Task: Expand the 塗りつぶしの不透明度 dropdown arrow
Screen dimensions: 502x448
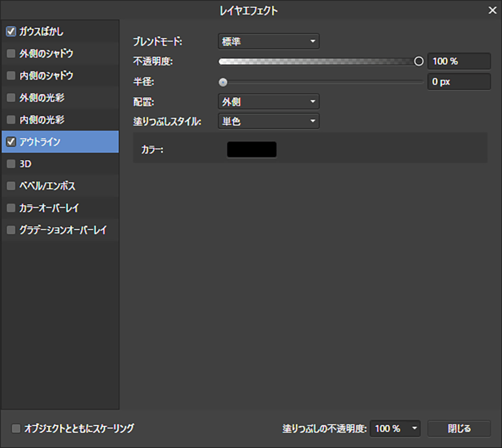Action: tap(414, 428)
